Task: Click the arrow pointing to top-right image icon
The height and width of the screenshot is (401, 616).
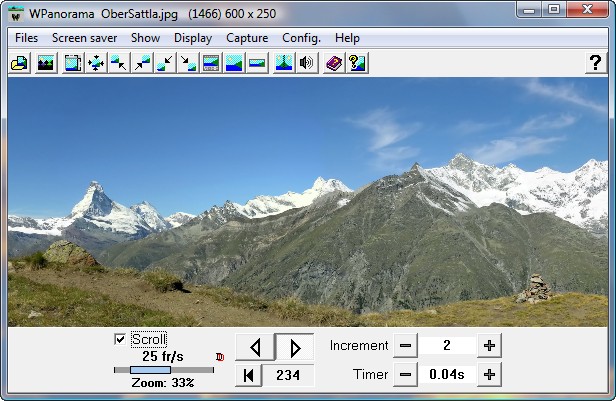Action: tap(142, 63)
